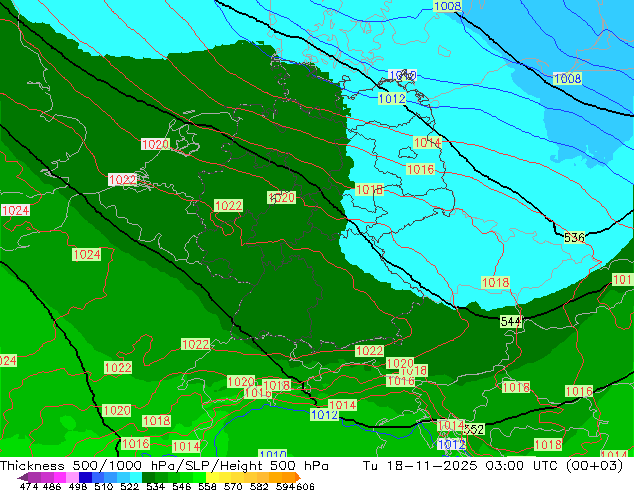
Task: Click the '546' legend value
Action: 182,486
